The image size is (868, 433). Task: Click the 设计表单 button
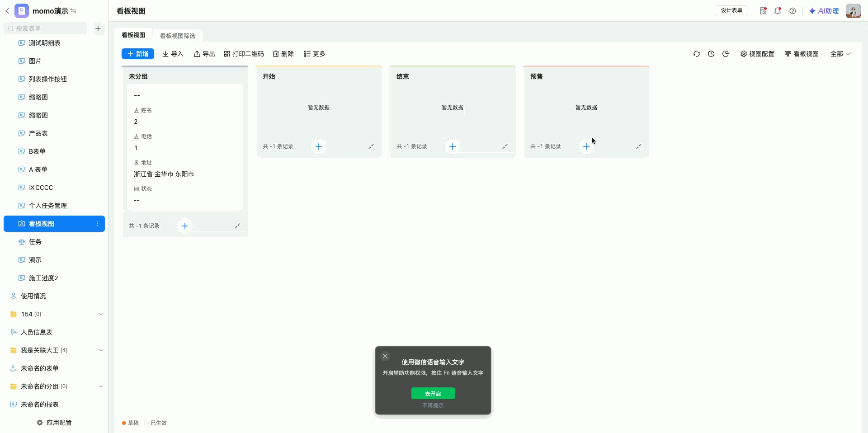(731, 10)
